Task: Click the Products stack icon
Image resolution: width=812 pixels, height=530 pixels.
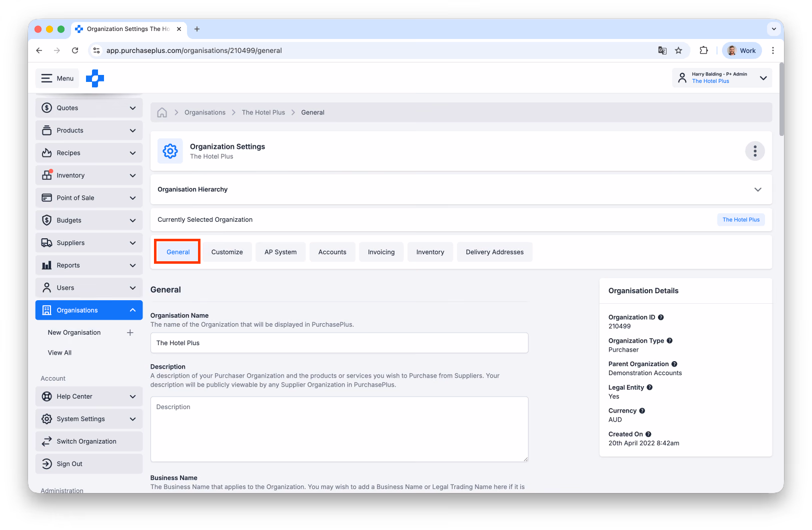Action: 47,130
